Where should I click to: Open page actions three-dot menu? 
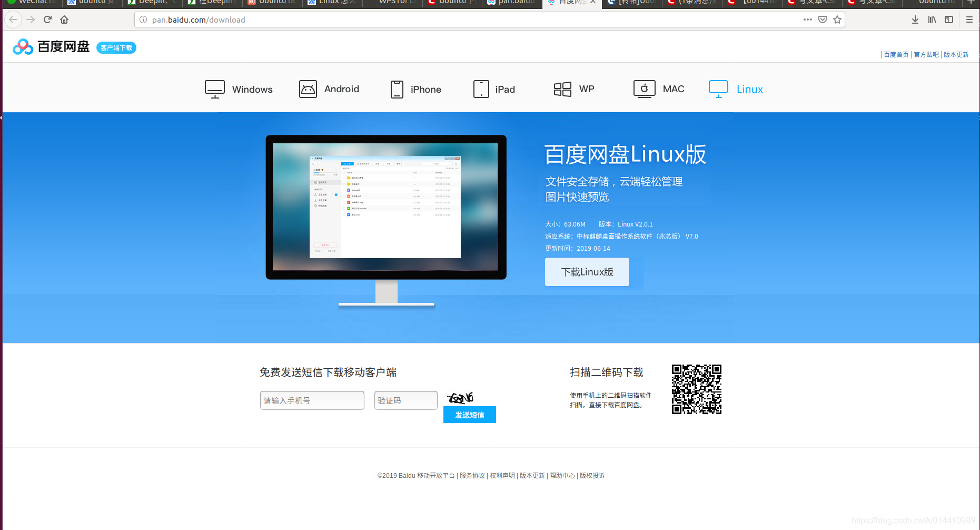pyautogui.click(x=807, y=20)
